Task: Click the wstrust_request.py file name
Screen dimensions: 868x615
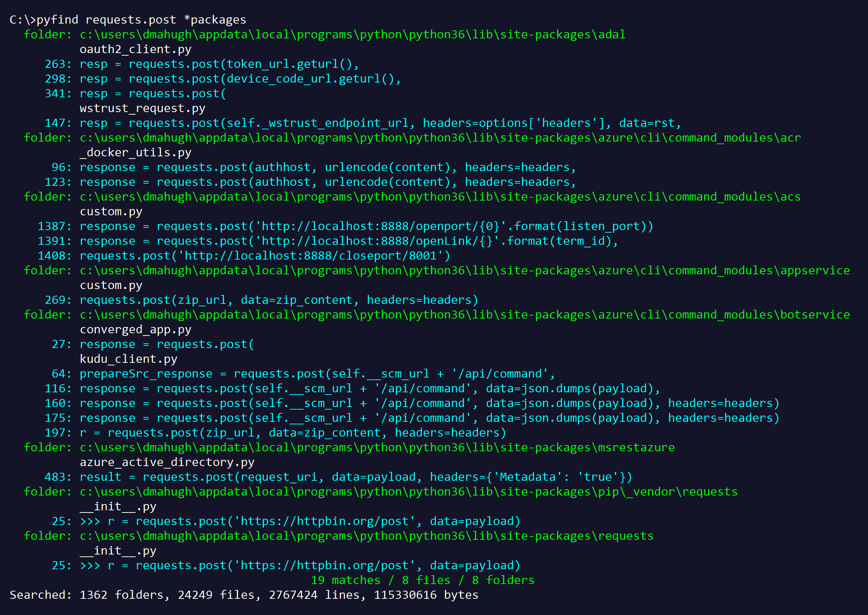Action: (142, 108)
